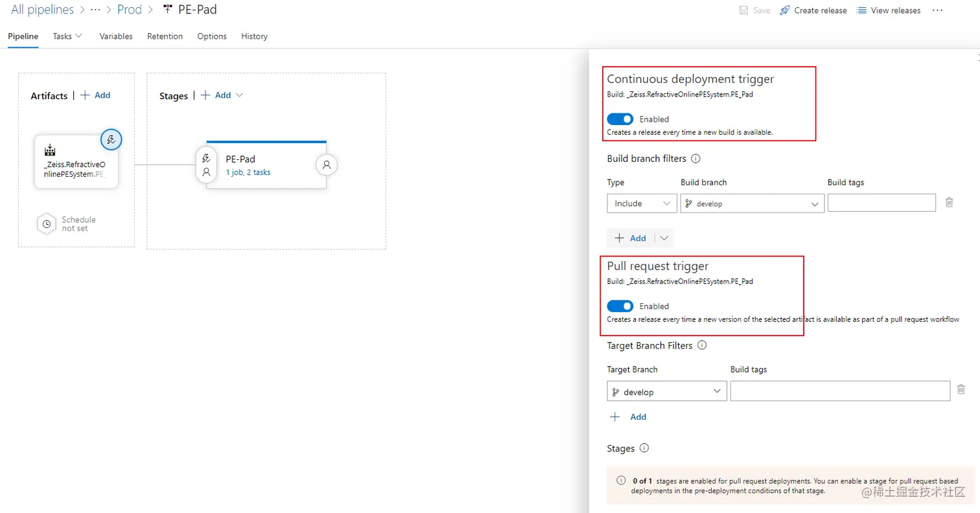Click the Add label in the Artifacts section
This screenshot has width=980, height=513.
point(102,95)
